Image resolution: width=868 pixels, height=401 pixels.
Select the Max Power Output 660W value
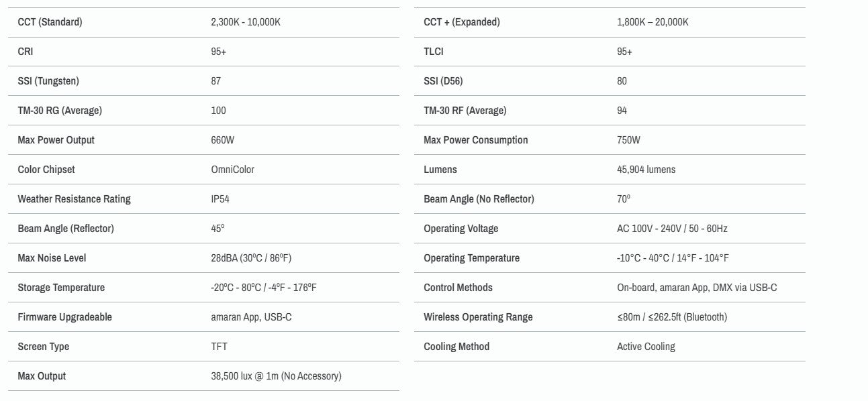pos(223,140)
